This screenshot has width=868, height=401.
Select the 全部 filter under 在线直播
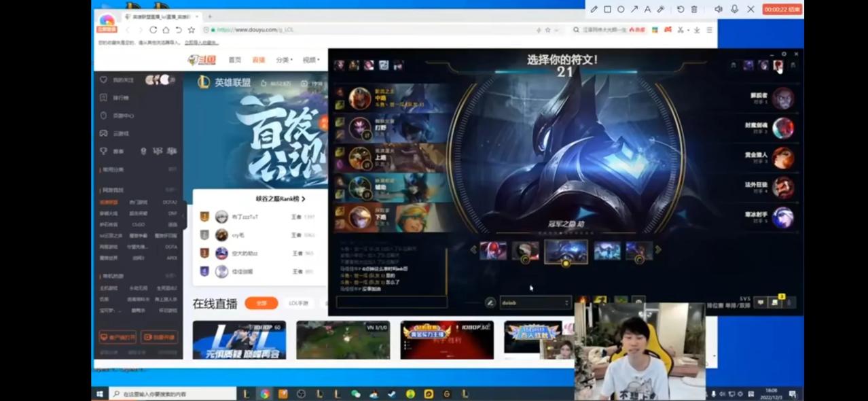pyautogui.click(x=261, y=303)
